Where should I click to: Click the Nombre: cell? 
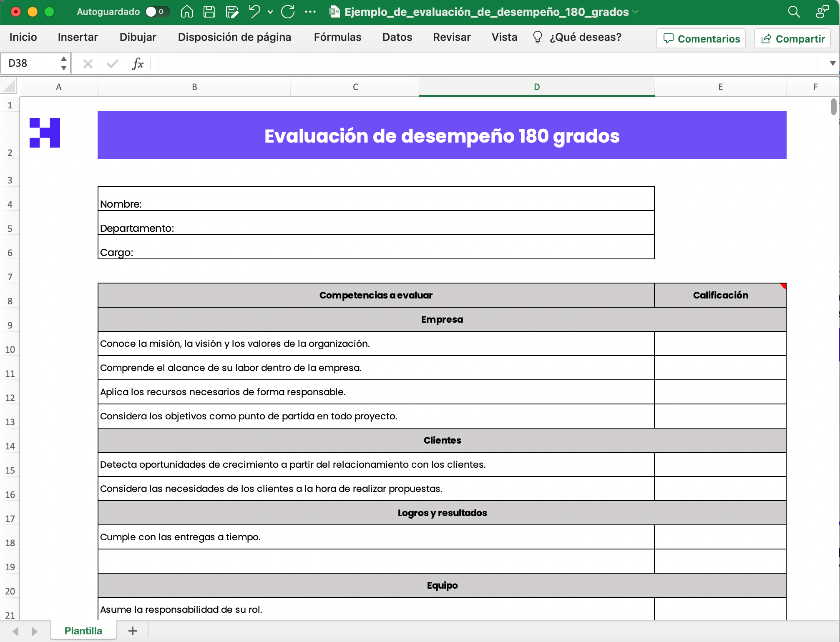click(376, 199)
